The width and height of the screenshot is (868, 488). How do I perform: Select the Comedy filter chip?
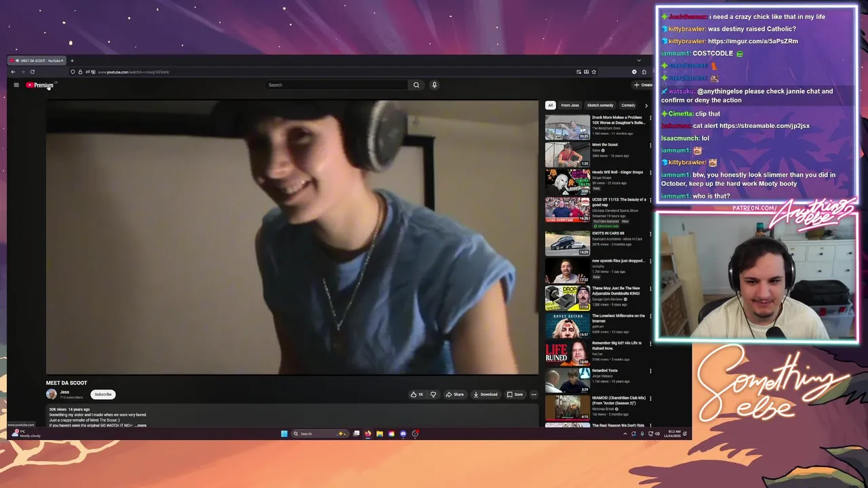point(629,105)
